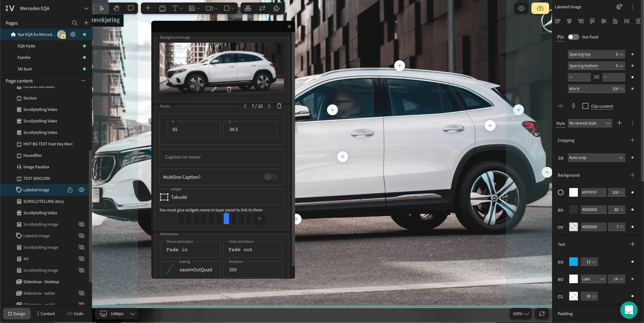Search pages with magnifier icon
This screenshot has width=644, height=323.
tap(74, 23)
